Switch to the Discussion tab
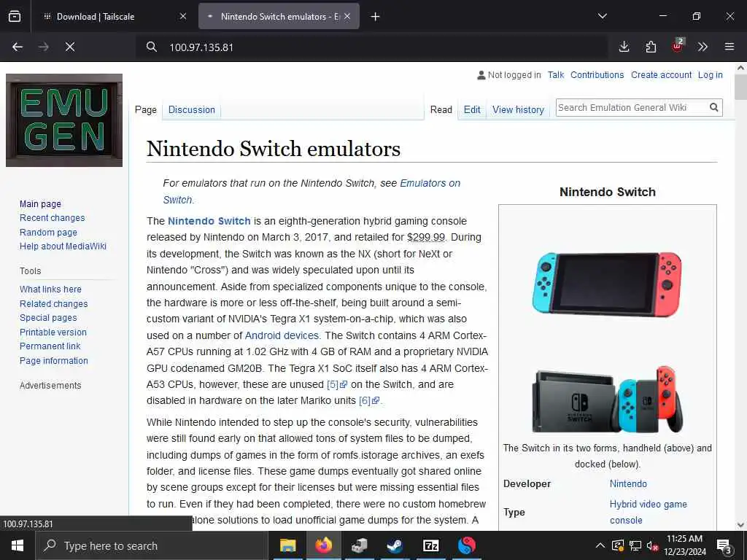 (192, 109)
